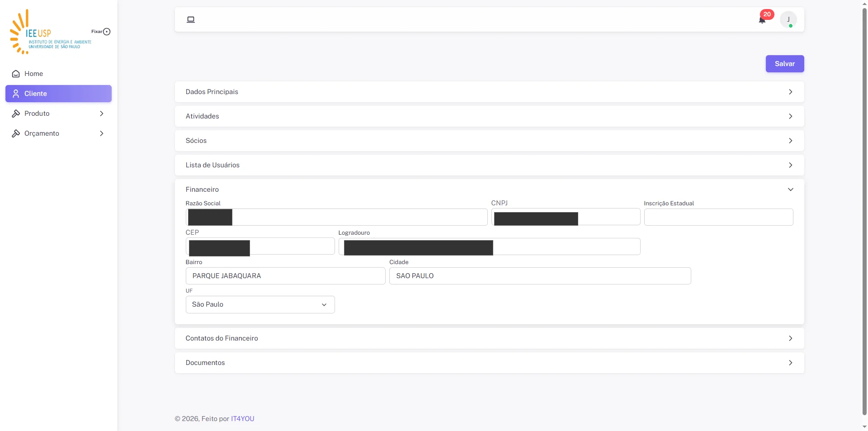The image size is (868, 431).
Task: Open the UF dropdown showing São Paulo
Action: pyautogui.click(x=260, y=304)
